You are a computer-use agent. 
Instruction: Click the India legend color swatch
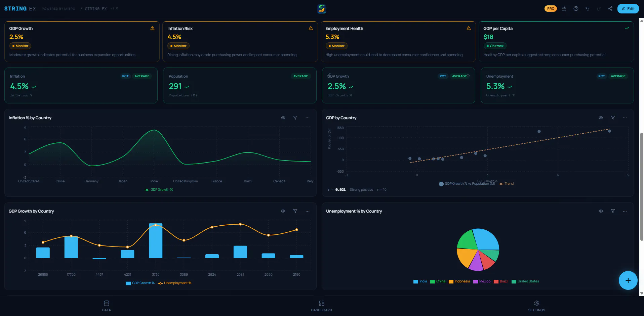(416, 282)
